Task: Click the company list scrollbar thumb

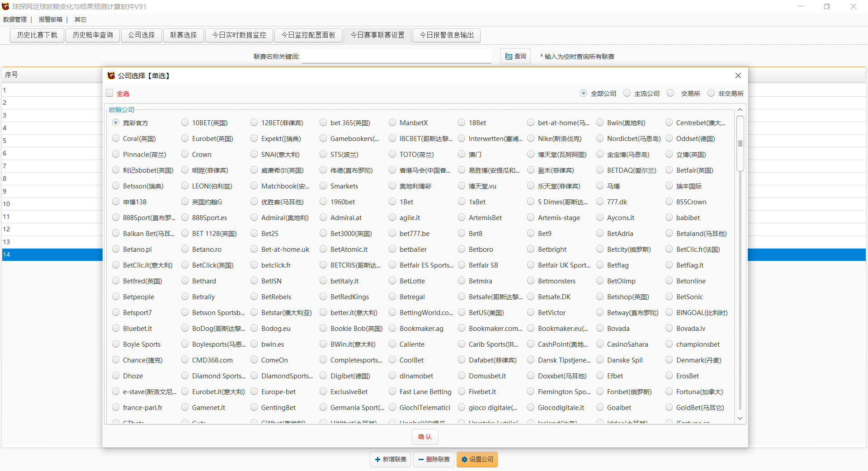Action: pos(740,143)
